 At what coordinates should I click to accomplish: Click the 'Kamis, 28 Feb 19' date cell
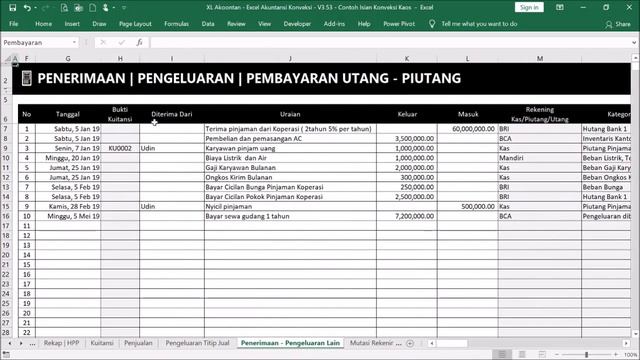click(x=68, y=207)
